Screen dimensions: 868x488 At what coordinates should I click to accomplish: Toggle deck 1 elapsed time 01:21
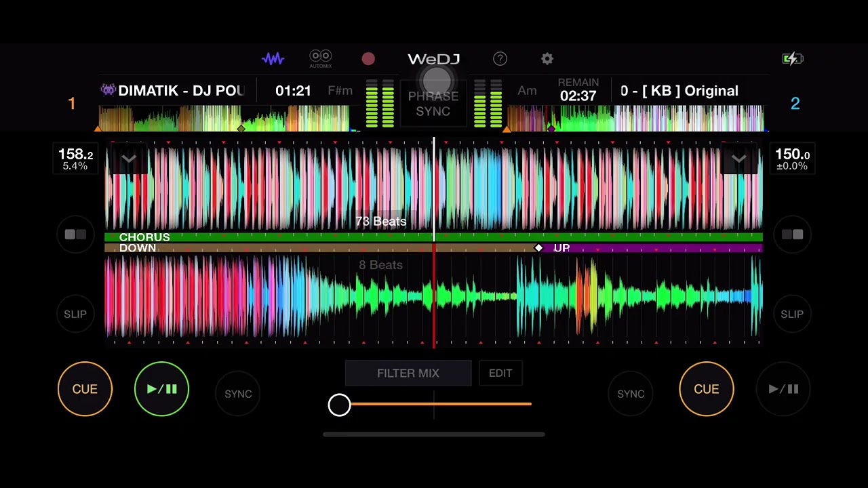[x=293, y=91]
